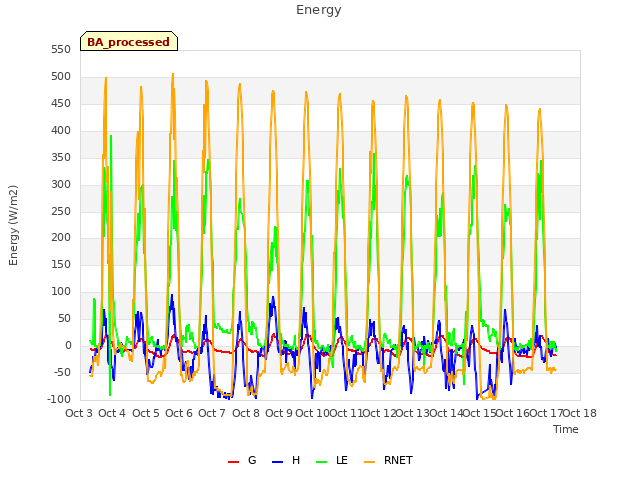Screen dimensions: 640x480
Task: Click the Time x-axis label
Action: point(566,429)
